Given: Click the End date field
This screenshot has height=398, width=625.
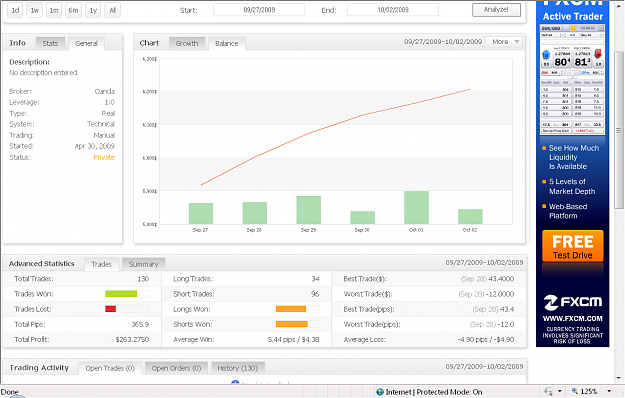Looking at the screenshot, I should [393, 10].
